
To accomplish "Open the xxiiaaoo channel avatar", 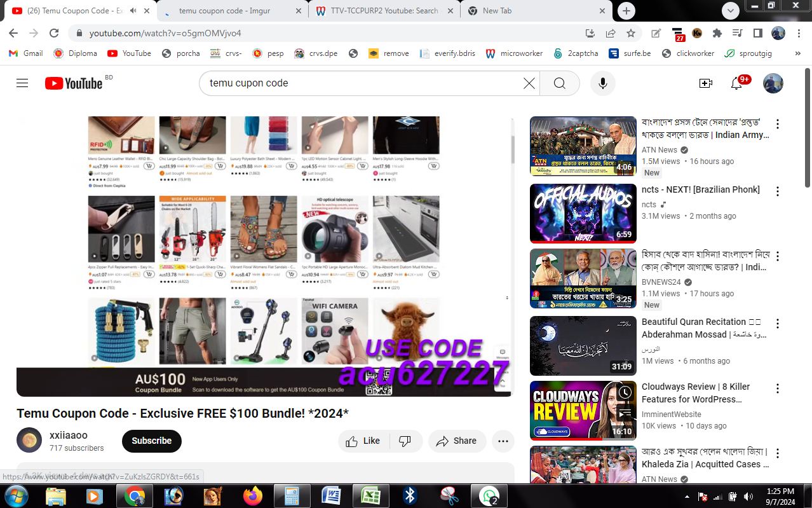I will [x=29, y=441].
